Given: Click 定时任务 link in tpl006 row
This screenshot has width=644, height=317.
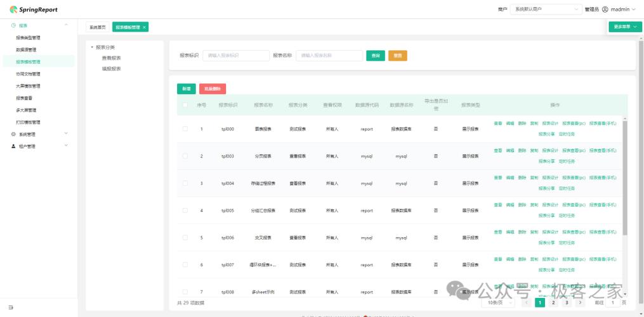Looking at the screenshot, I should [567, 242].
